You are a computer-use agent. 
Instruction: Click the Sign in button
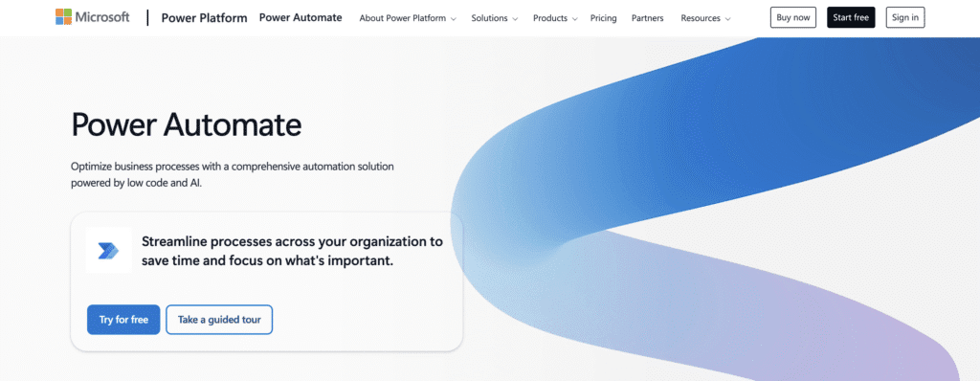(905, 17)
